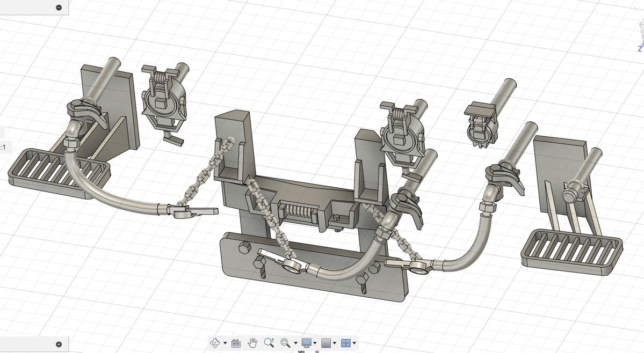Click the Viewports layout icon
The image size is (644, 353).
click(x=345, y=343)
